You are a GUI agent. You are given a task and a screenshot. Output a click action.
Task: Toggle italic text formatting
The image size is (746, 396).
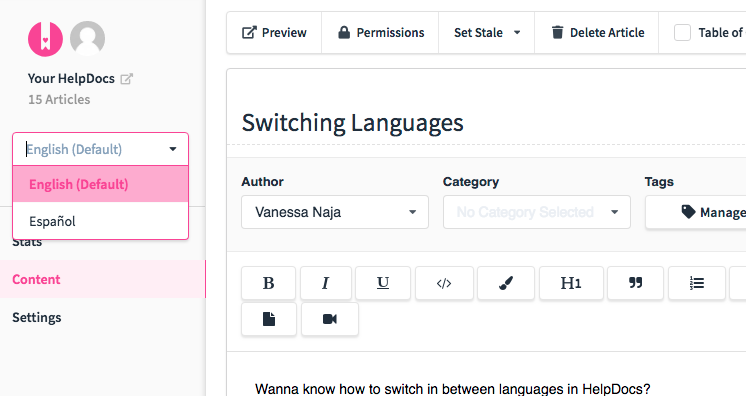[326, 283]
